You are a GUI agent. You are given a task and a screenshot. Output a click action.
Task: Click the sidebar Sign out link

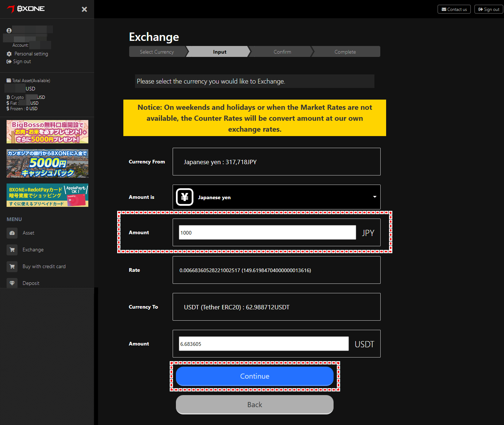pyautogui.click(x=22, y=61)
